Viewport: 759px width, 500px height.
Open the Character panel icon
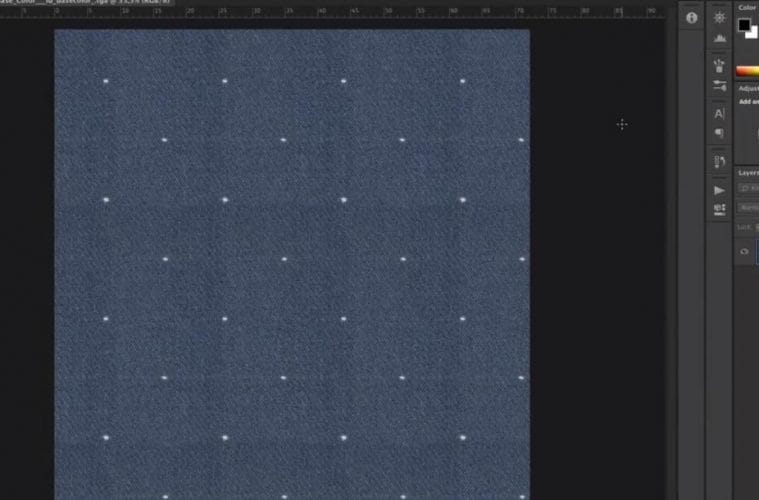(x=719, y=114)
